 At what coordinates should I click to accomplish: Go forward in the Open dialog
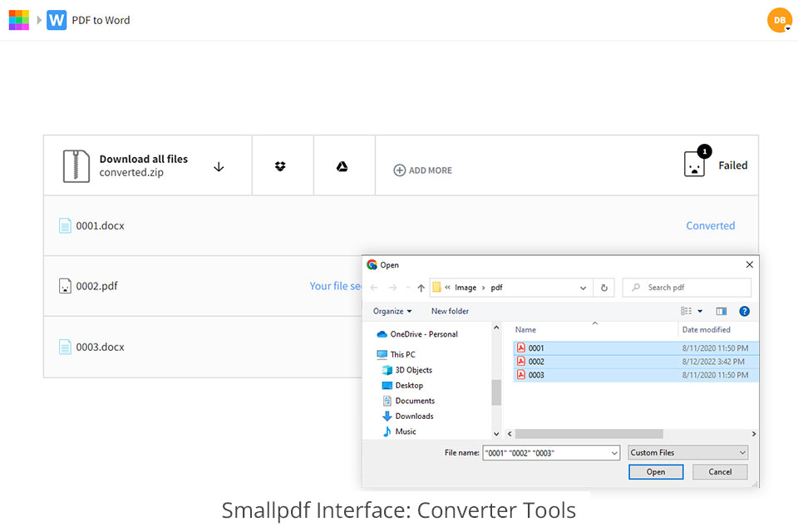(x=392, y=288)
